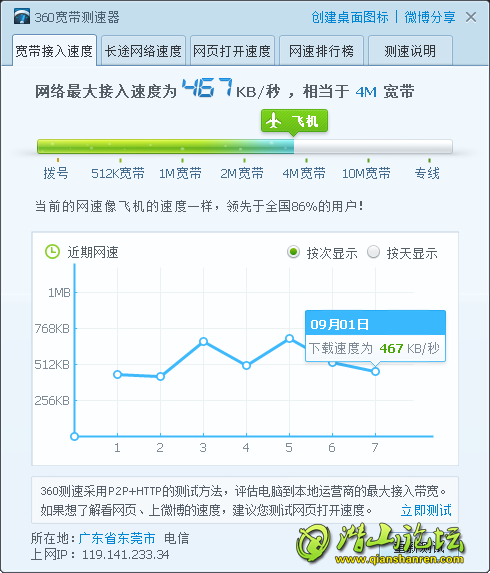This screenshot has width=490, height=573.
Task: Click the 电信 carrier text
Action: pyautogui.click(x=176, y=538)
